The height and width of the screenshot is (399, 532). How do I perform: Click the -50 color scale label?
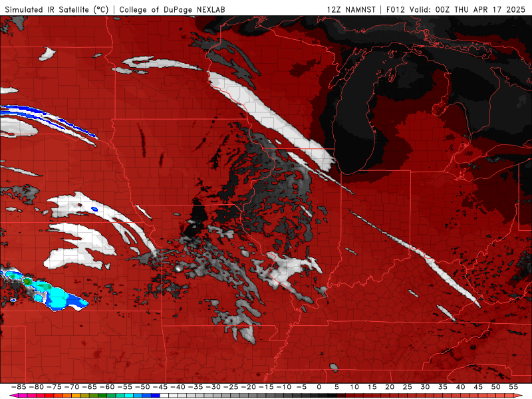[142, 387]
